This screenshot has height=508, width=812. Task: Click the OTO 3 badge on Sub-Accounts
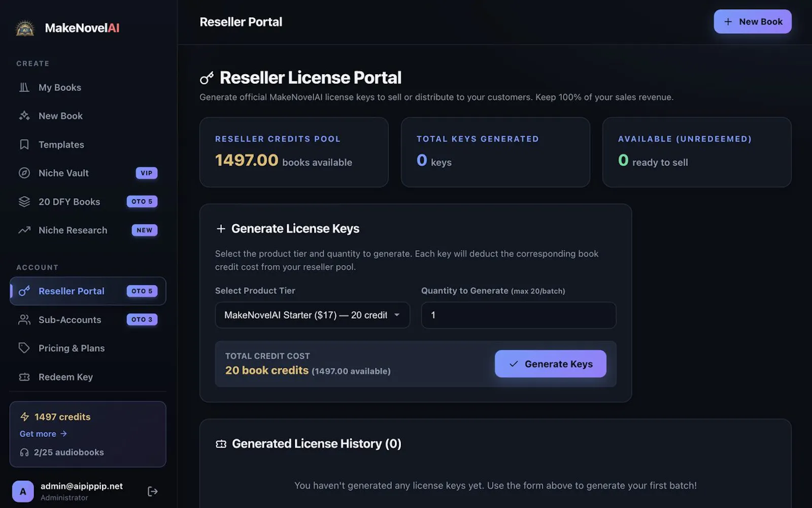click(x=142, y=320)
